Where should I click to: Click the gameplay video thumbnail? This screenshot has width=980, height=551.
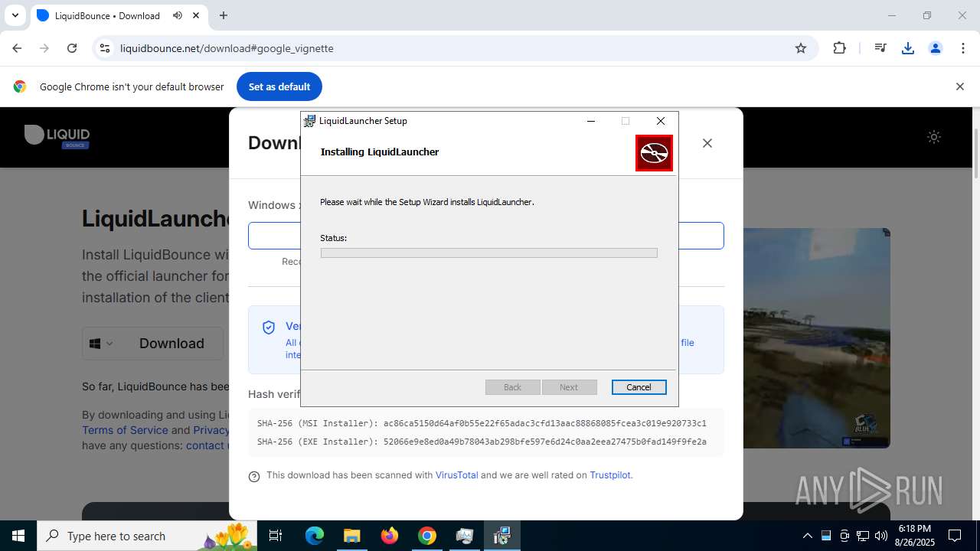coord(816,337)
